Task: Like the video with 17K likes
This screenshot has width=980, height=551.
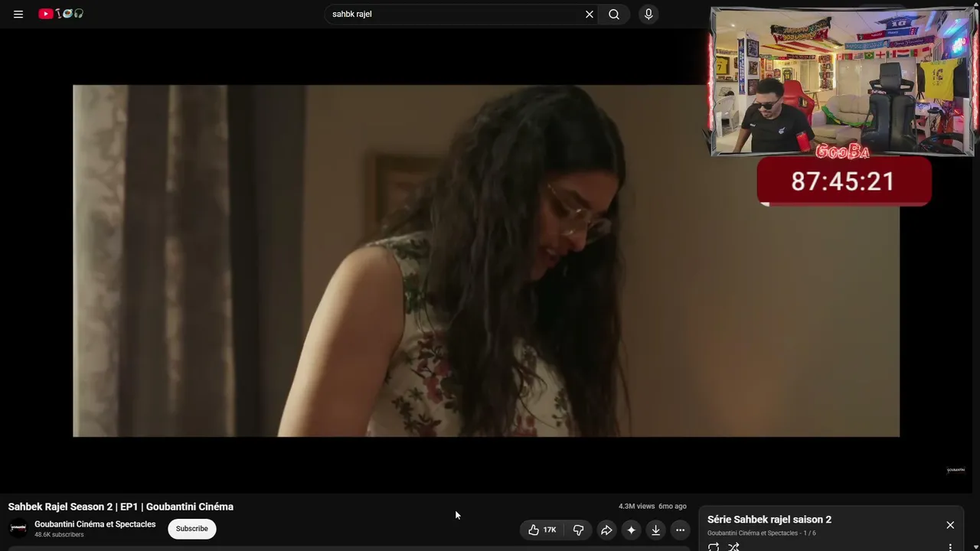Action: tap(542, 530)
